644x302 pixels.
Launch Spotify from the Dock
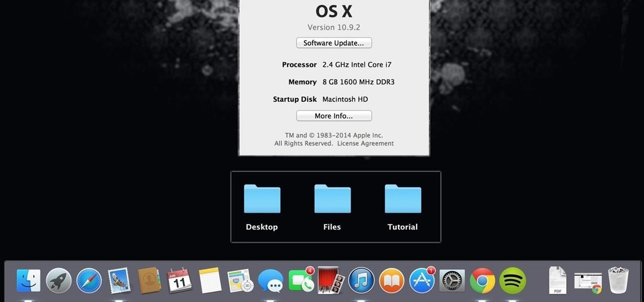512,280
